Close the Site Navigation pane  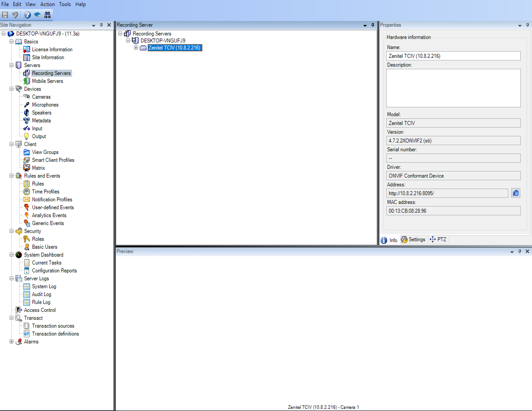pos(109,25)
